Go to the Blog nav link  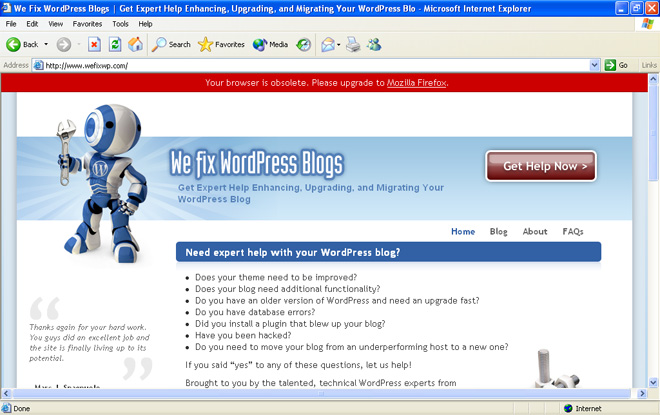click(x=498, y=231)
